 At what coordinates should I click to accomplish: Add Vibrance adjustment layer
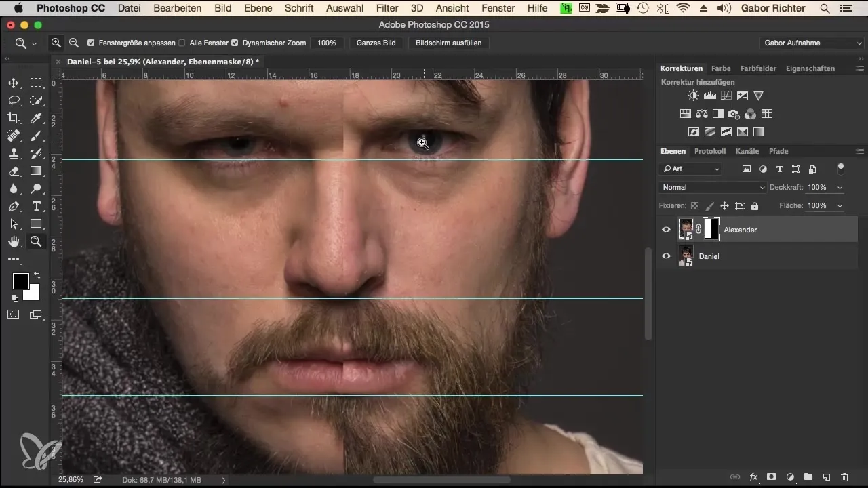[x=758, y=96]
